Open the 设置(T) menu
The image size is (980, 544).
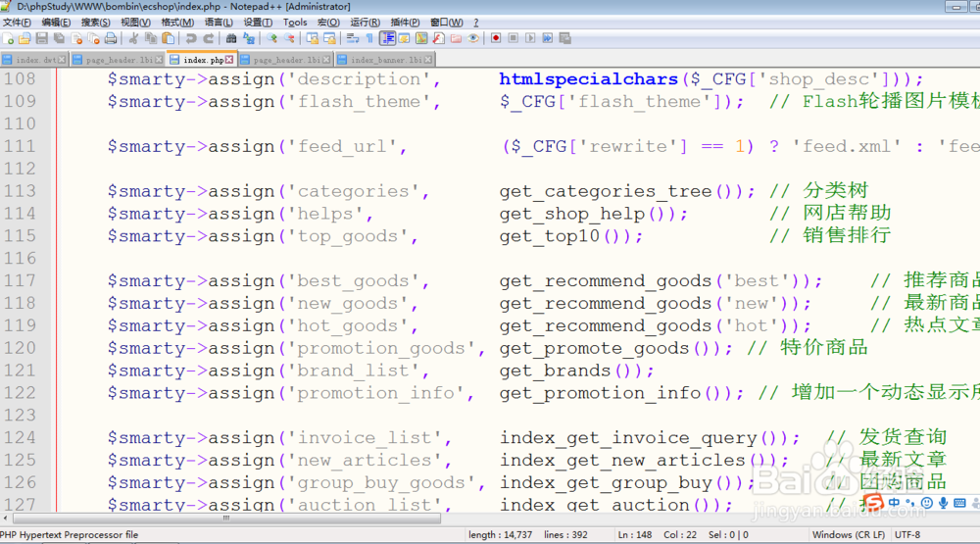click(258, 23)
